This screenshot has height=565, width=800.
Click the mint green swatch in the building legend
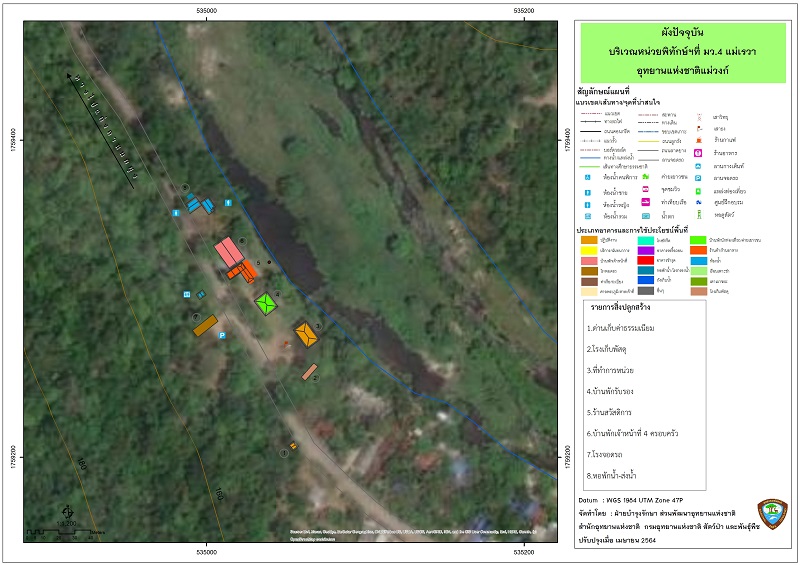pyautogui.click(x=646, y=240)
